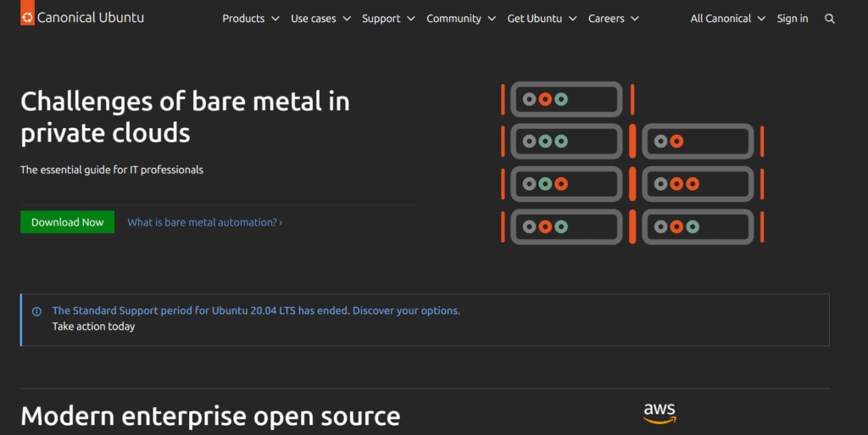This screenshot has height=435, width=868.
Task: Open the Support menu label
Action: pos(381,19)
